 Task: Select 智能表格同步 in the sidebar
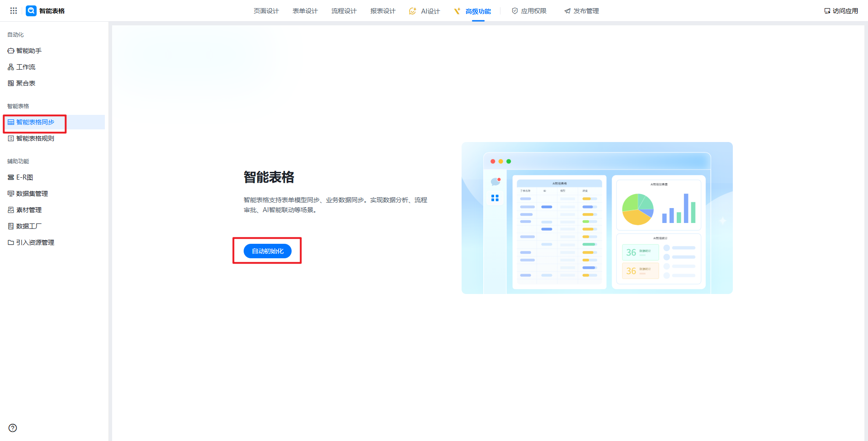pyautogui.click(x=35, y=122)
